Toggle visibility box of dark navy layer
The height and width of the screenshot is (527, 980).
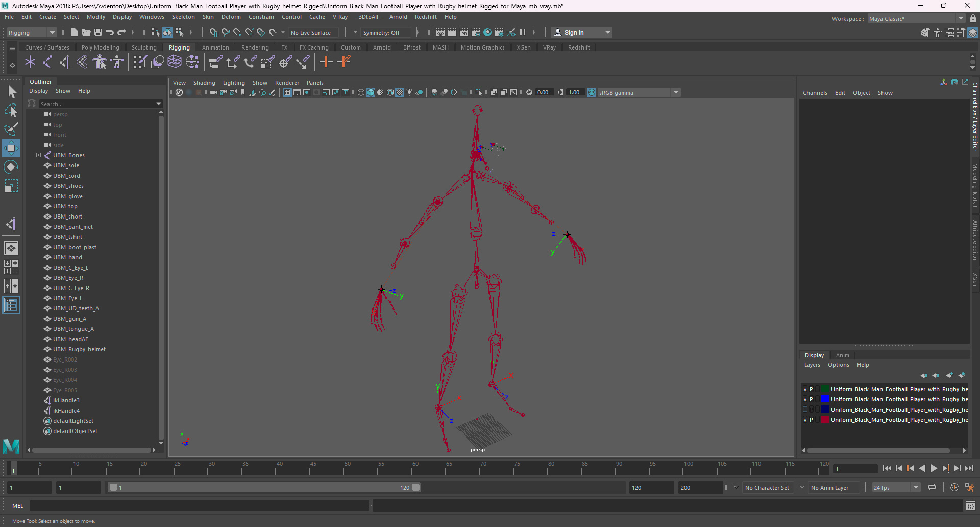(x=805, y=410)
